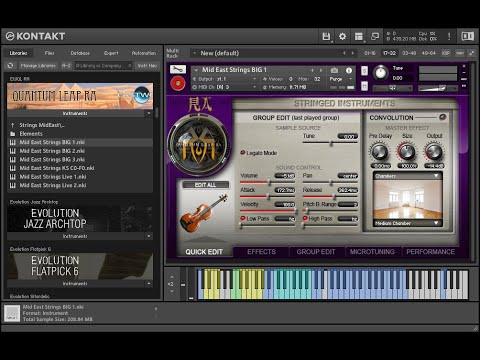The image size is (480, 360).
Task: Go up from Strings MidEast folder
Action: pos(13,125)
